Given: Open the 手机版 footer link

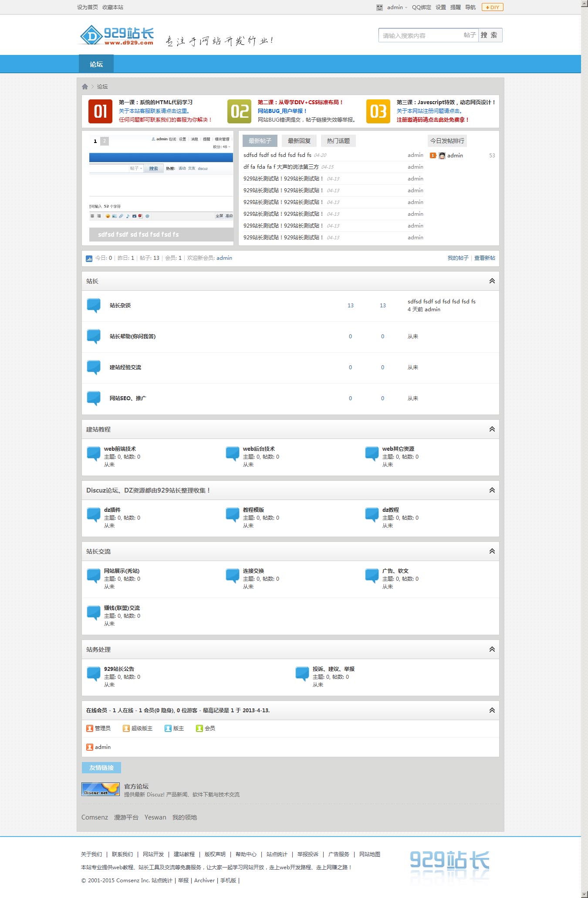Looking at the screenshot, I should tap(228, 881).
